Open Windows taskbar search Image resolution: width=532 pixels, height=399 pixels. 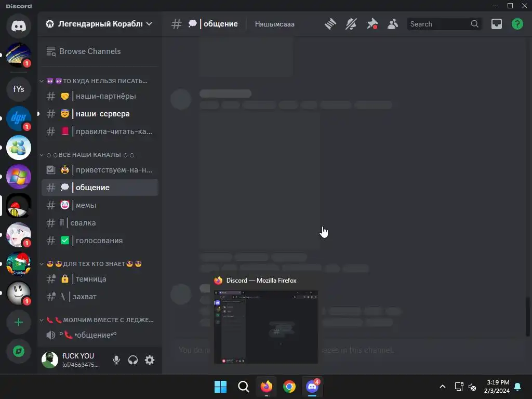click(243, 387)
